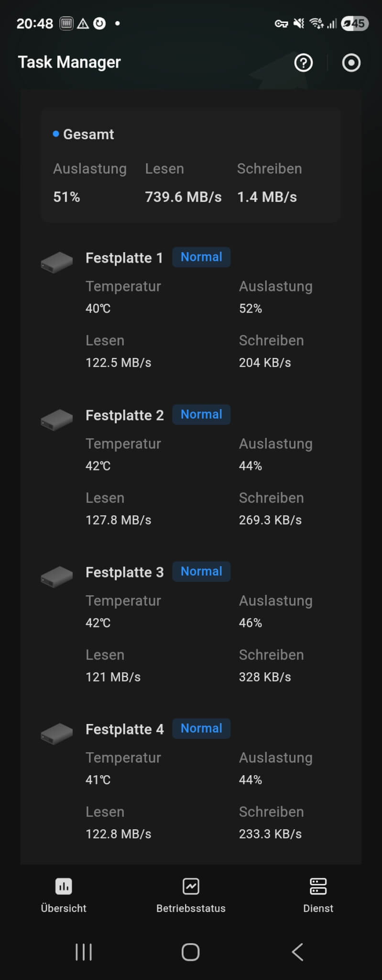
Task: Open the help question mark icon
Action: tap(303, 63)
